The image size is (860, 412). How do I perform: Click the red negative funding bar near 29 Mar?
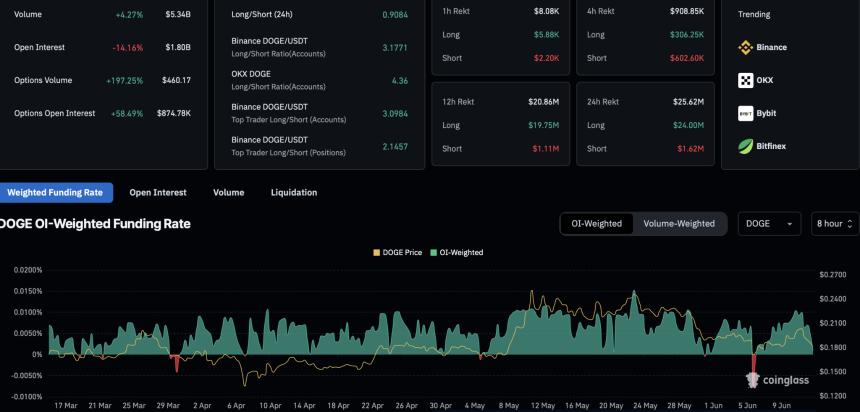click(176, 363)
